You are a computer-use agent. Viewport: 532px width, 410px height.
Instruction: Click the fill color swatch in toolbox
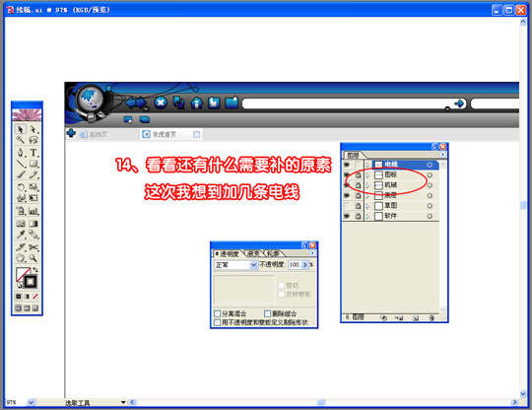tap(23, 274)
